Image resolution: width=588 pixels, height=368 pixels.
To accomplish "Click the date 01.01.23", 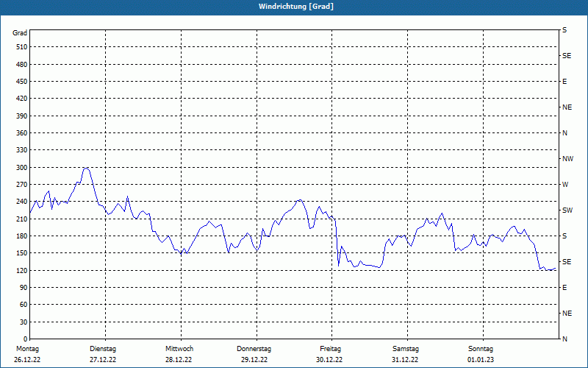I will (x=481, y=360).
